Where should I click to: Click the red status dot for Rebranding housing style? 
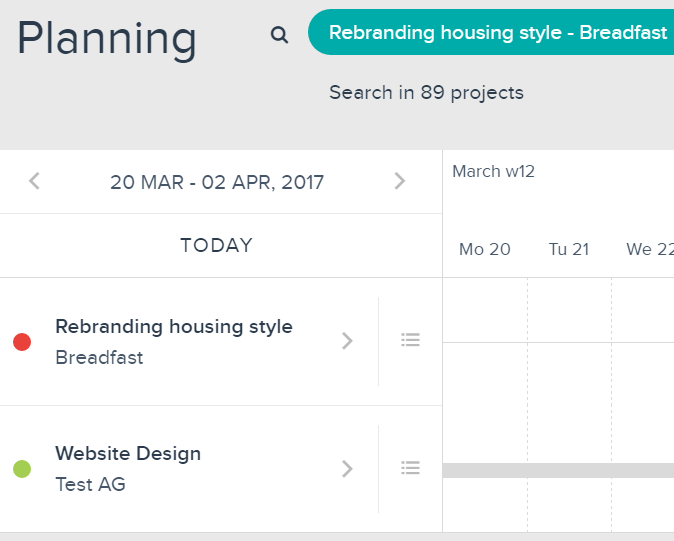pos(22,342)
